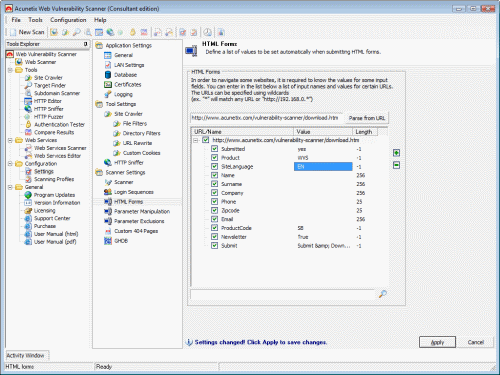This screenshot has width=500, height=375.
Task: Click the New Scan toolbar button
Action: coord(27,32)
